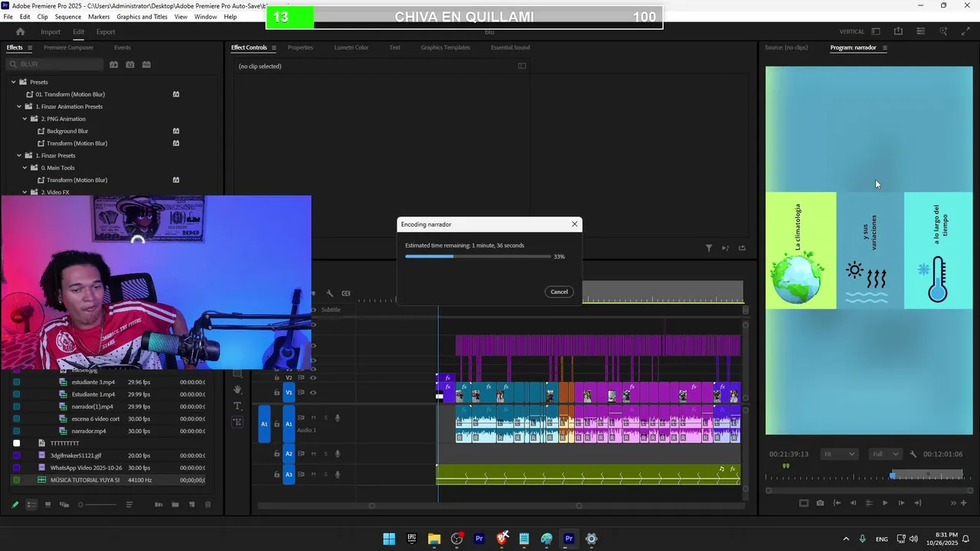Go to In point in Program monitor
This screenshot has height=551, width=980.
[837, 503]
